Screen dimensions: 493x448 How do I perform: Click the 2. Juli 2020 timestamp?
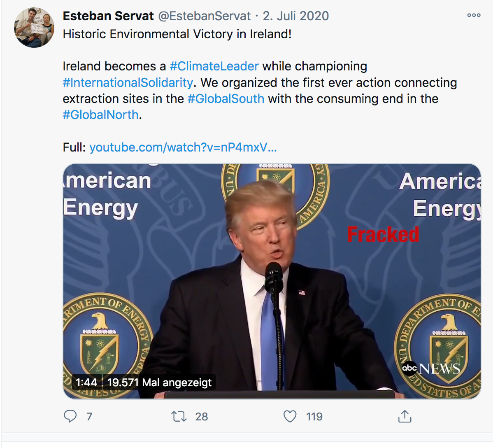(296, 16)
